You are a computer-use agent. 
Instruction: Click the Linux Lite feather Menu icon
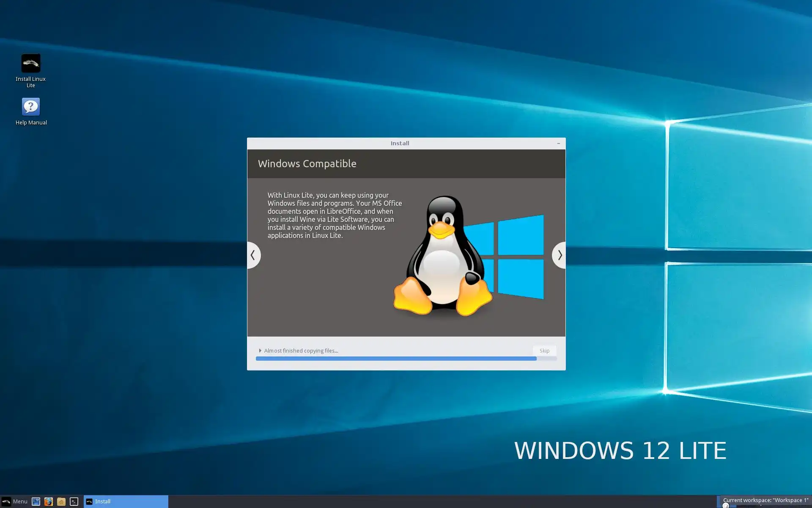click(x=6, y=502)
